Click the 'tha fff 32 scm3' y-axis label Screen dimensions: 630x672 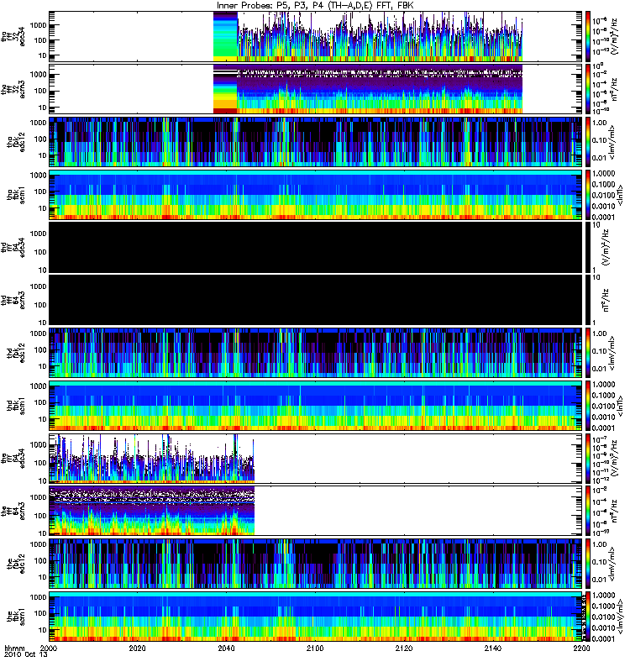tap(13, 89)
